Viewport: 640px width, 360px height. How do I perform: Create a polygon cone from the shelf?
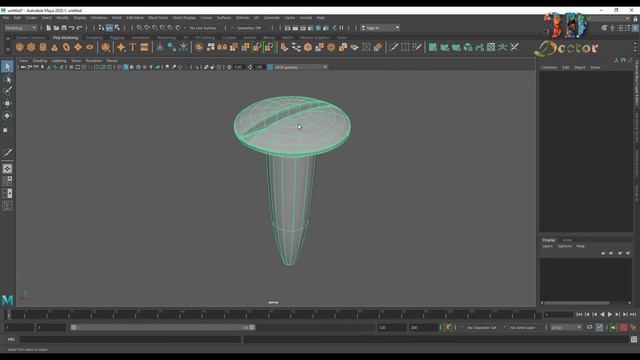(x=54, y=47)
